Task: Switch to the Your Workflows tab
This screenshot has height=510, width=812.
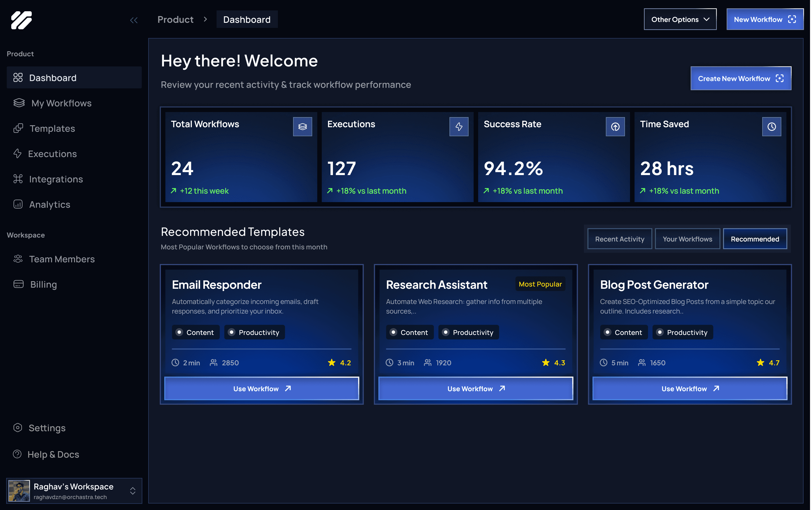Action: [687, 239]
